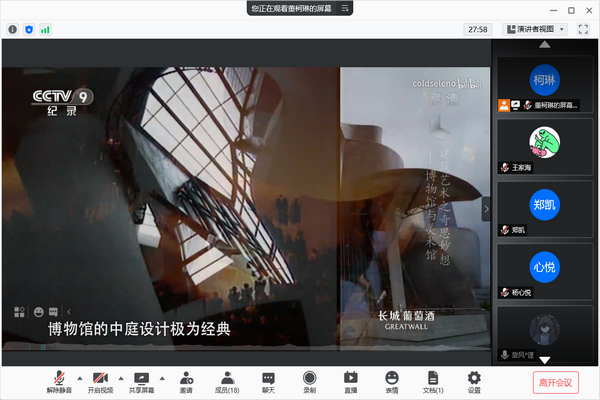Screen dimensions: 600x400
Task: Invite participants to the meeting
Action: tap(186, 382)
